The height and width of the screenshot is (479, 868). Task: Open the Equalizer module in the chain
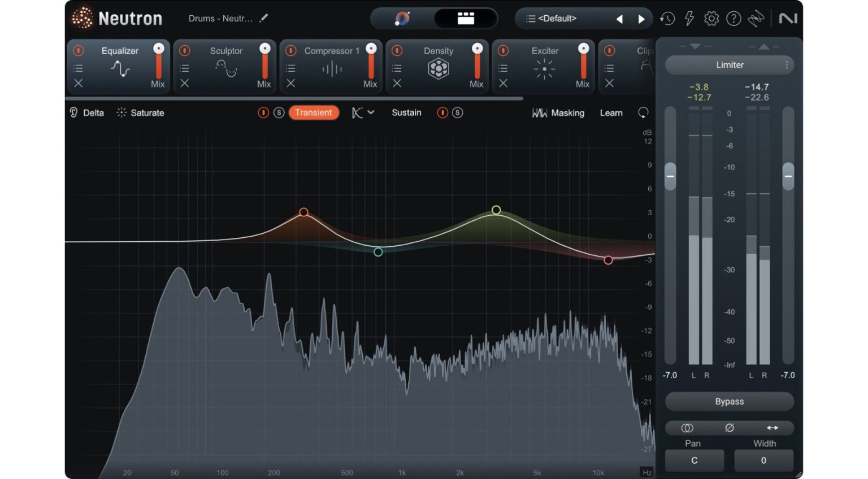(x=119, y=51)
